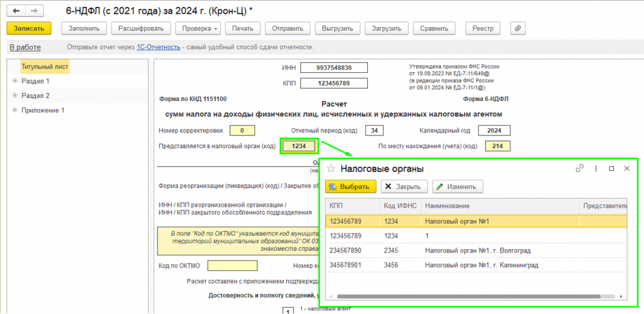Click the Закрыть button in the dialog
This screenshot has width=644, height=314.
coord(404,187)
